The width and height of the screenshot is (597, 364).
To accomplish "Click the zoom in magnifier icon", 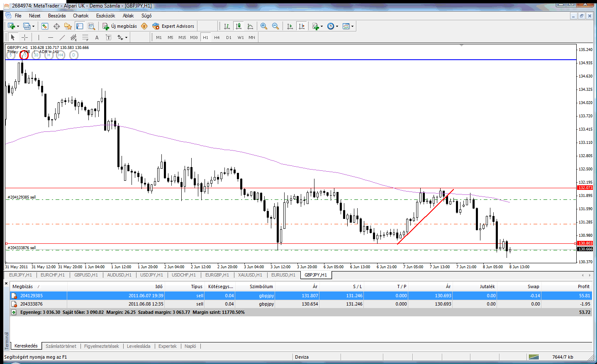I will point(263,26).
